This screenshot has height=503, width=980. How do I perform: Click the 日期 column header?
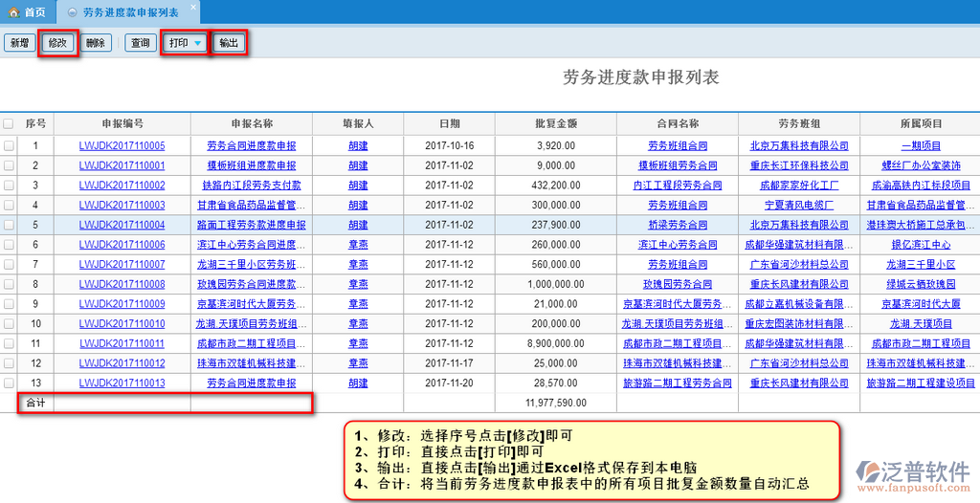coord(449,123)
